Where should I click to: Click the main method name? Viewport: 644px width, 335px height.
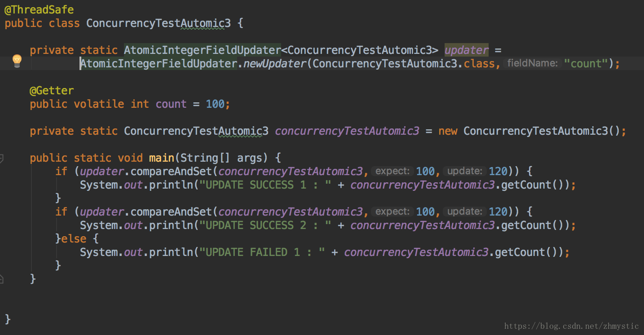(162, 158)
